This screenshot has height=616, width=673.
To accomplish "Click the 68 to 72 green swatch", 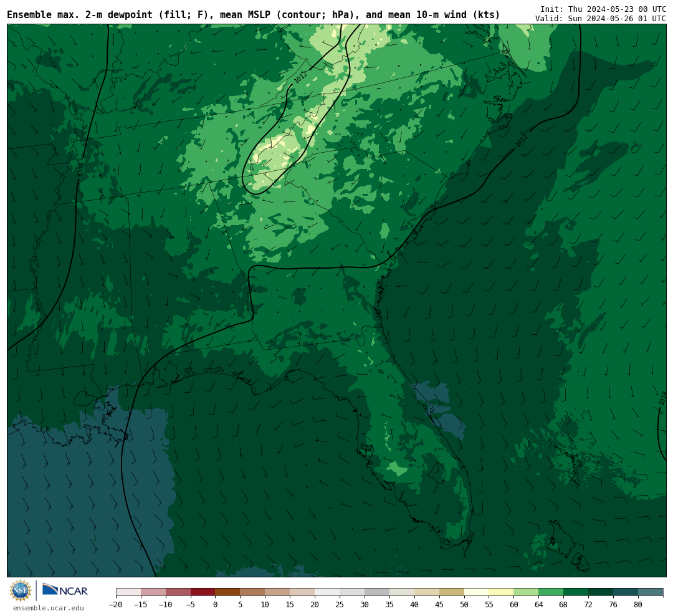I will click(x=576, y=592).
